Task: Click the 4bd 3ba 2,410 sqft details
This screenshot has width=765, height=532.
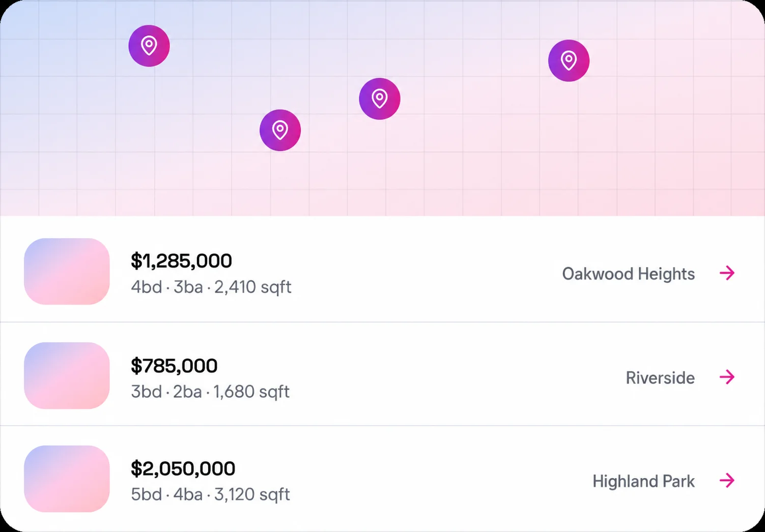Action: (211, 287)
